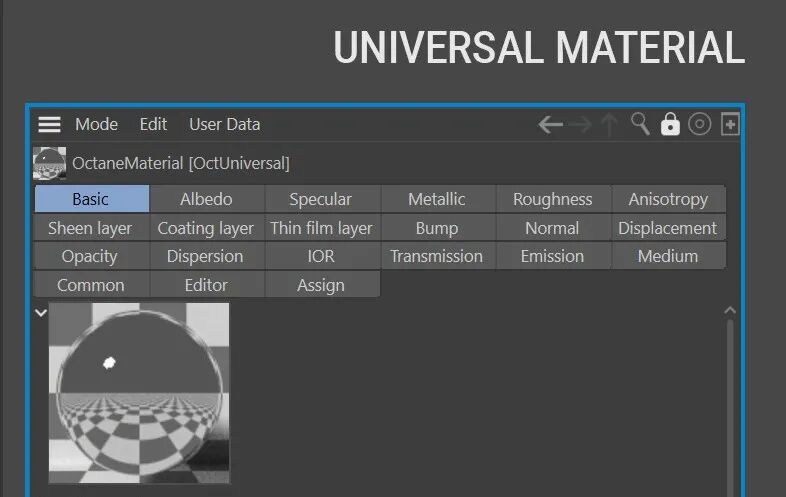Select the Basic tab
Screen dimensions: 786x497
92,199
